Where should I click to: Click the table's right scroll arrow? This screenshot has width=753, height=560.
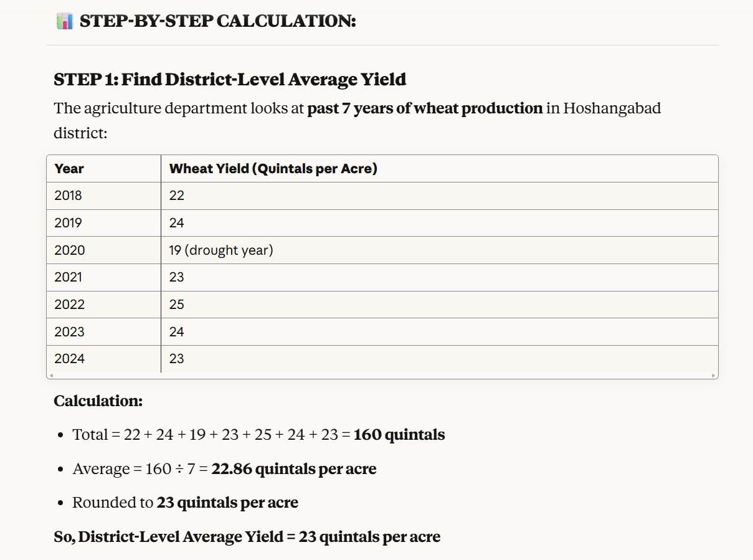713,376
